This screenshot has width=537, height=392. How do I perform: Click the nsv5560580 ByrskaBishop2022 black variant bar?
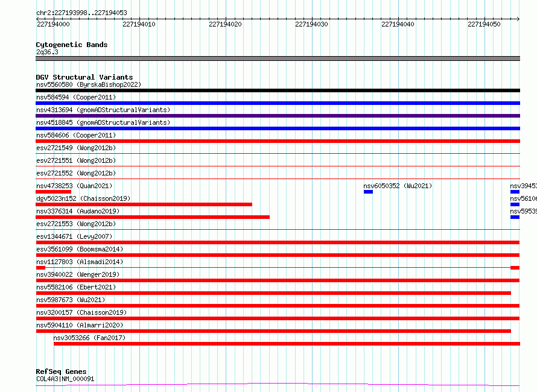278,90
